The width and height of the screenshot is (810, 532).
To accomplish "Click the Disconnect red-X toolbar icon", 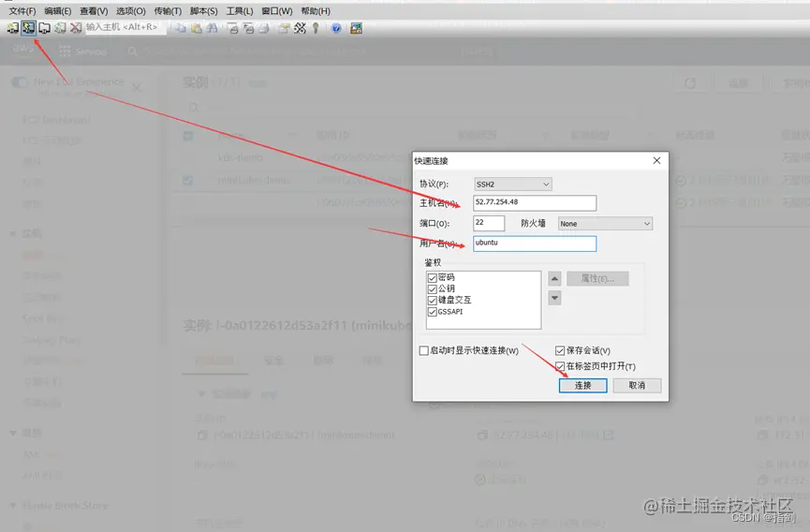I will [x=76, y=28].
